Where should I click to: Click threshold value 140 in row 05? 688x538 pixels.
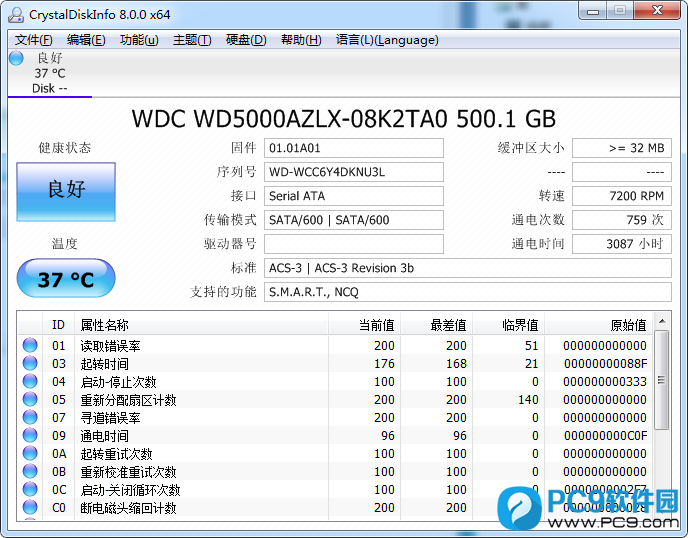tap(528, 400)
